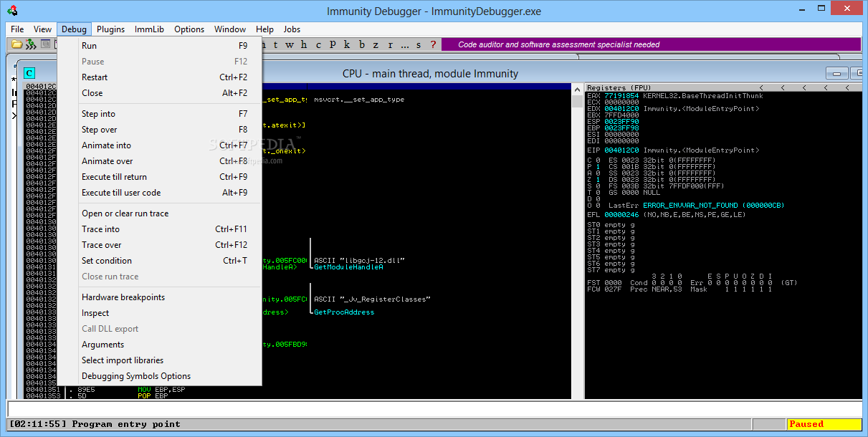Close the open Debug menu via its title
868x437 pixels.
74,29
